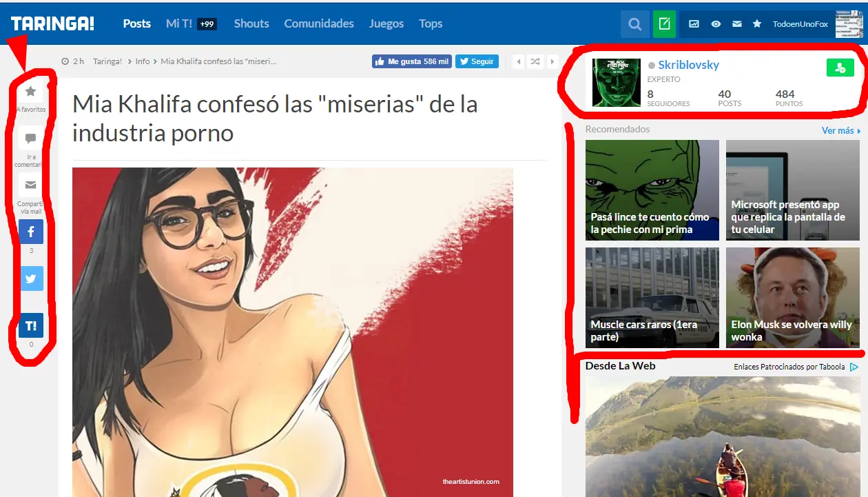Click the favorites star icon in header

point(757,24)
